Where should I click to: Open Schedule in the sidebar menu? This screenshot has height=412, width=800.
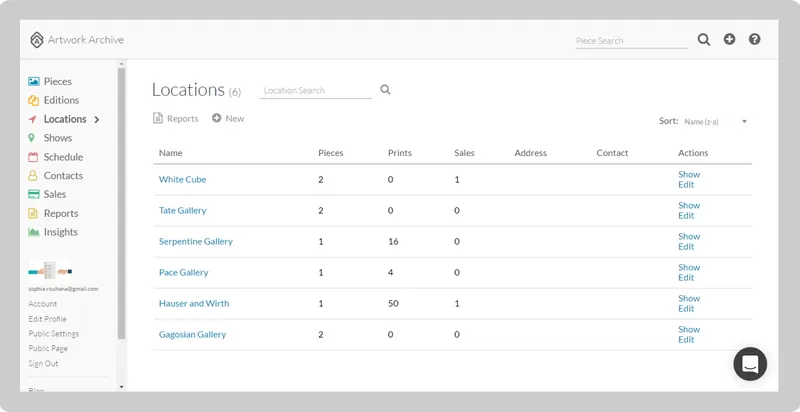click(63, 157)
